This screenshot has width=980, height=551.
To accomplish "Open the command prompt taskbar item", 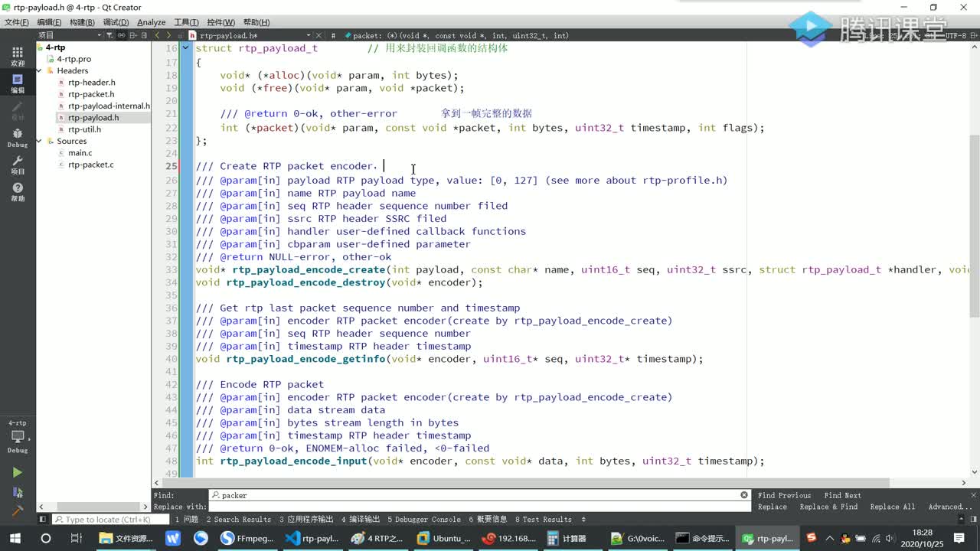I will [702, 538].
